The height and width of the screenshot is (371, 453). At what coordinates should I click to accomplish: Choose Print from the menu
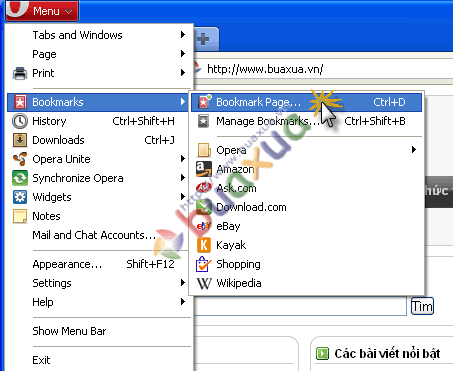point(100,73)
